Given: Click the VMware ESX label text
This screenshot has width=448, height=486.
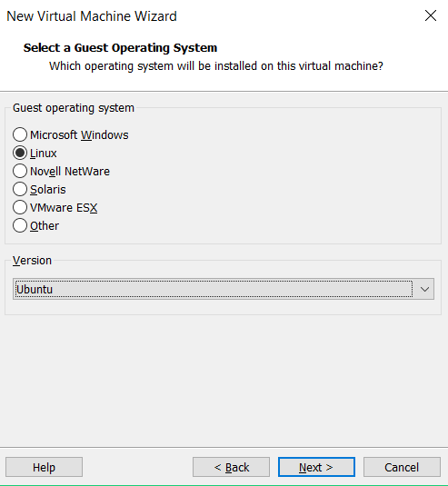Looking at the screenshot, I should 64,207.
